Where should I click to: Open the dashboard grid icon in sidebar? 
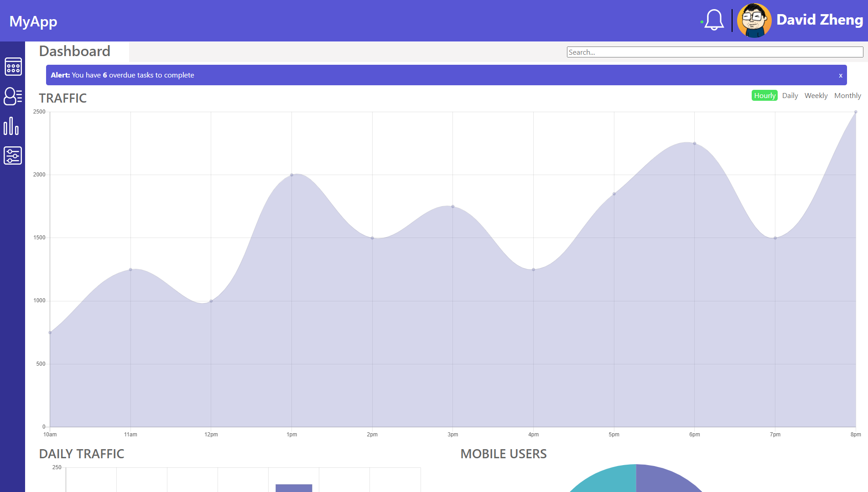(x=13, y=67)
